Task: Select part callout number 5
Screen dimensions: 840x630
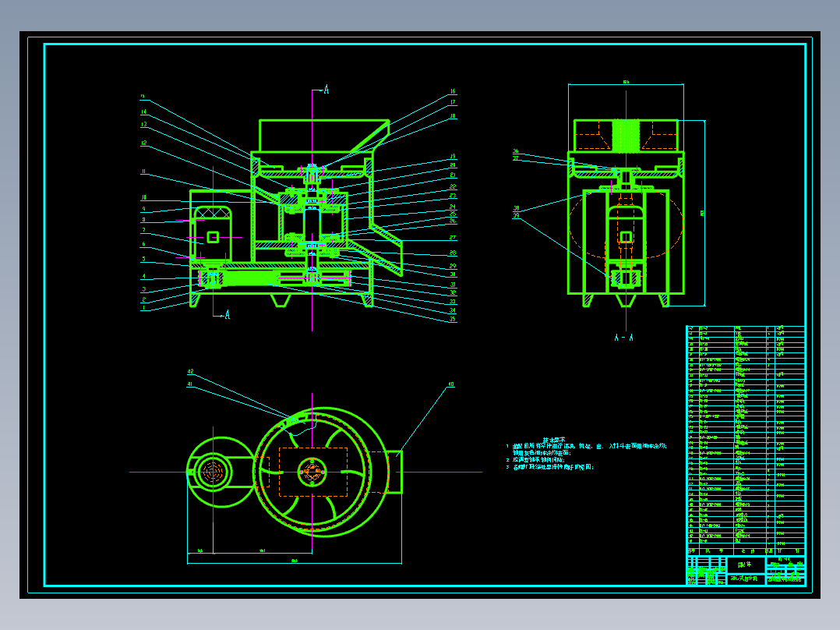Action: click(x=143, y=259)
